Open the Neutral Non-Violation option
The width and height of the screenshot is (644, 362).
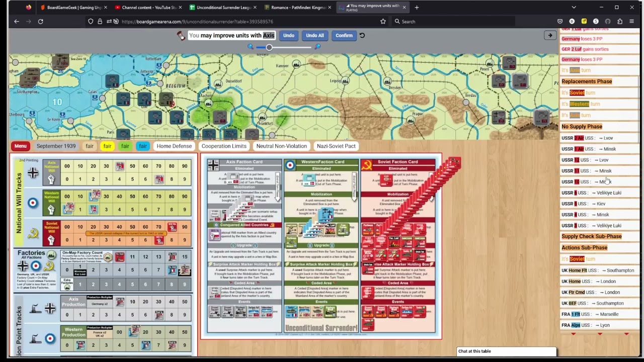point(281,146)
